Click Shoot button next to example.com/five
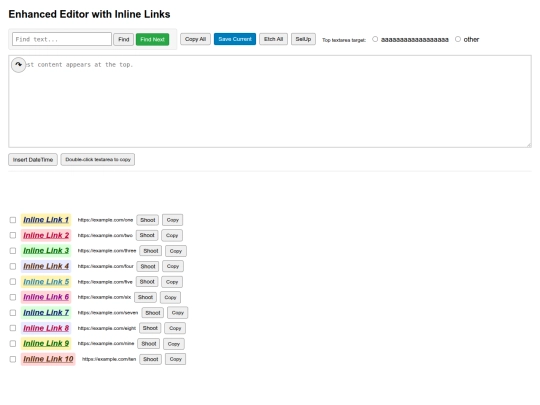540x405 pixels. pos(147,282)
